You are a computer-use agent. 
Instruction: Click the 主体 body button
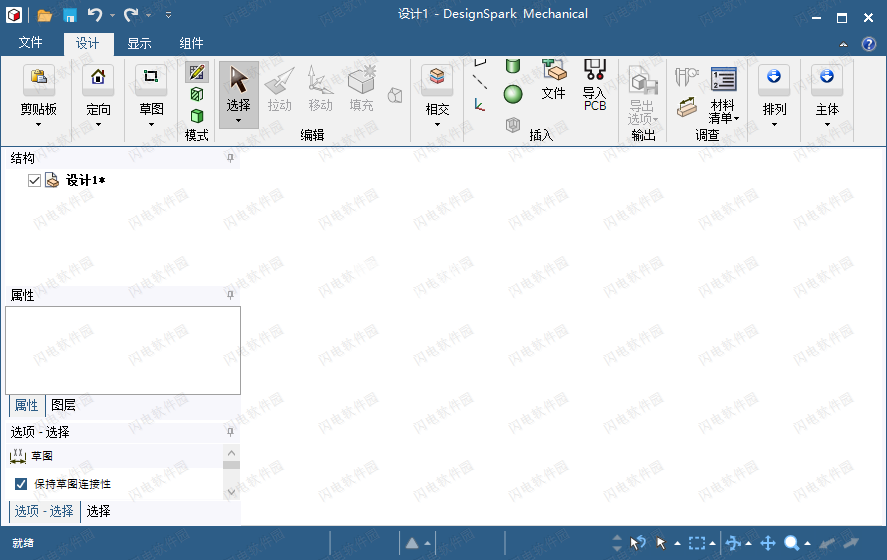(x=827, y=95)
